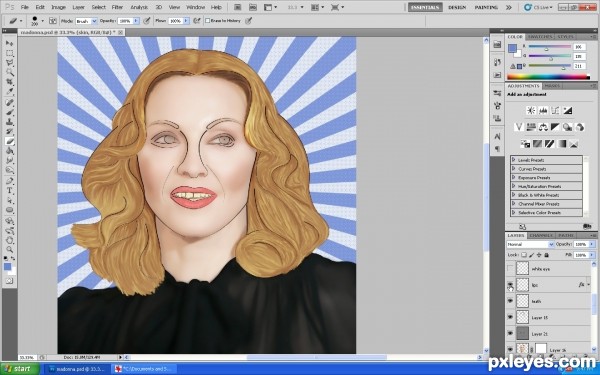Open the Layer menu

78,7
